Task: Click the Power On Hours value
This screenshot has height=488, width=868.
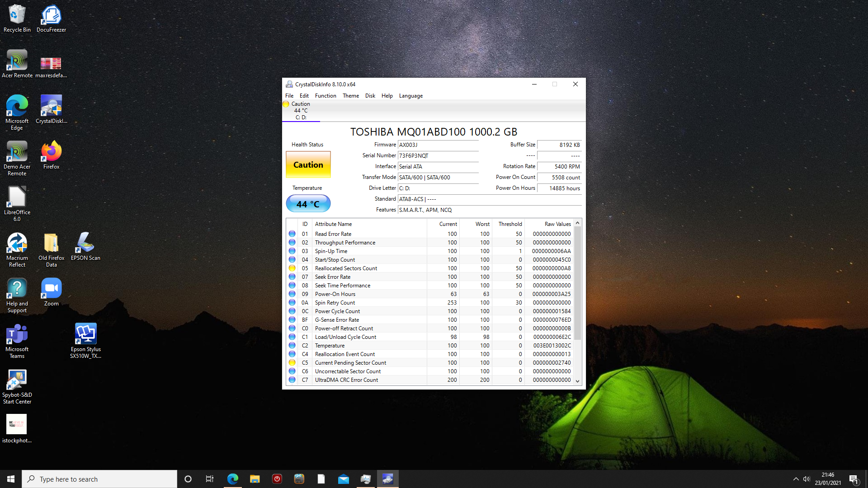Action: [x=560, y=188]
